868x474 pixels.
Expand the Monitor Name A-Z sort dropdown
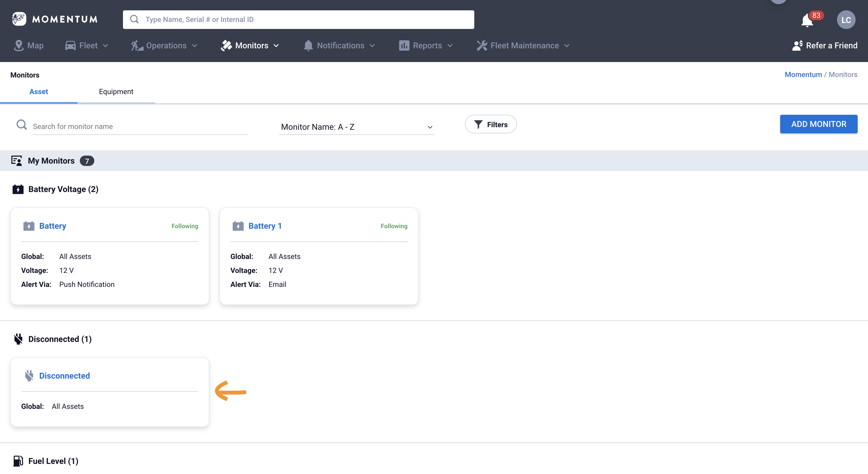(356, 127)
